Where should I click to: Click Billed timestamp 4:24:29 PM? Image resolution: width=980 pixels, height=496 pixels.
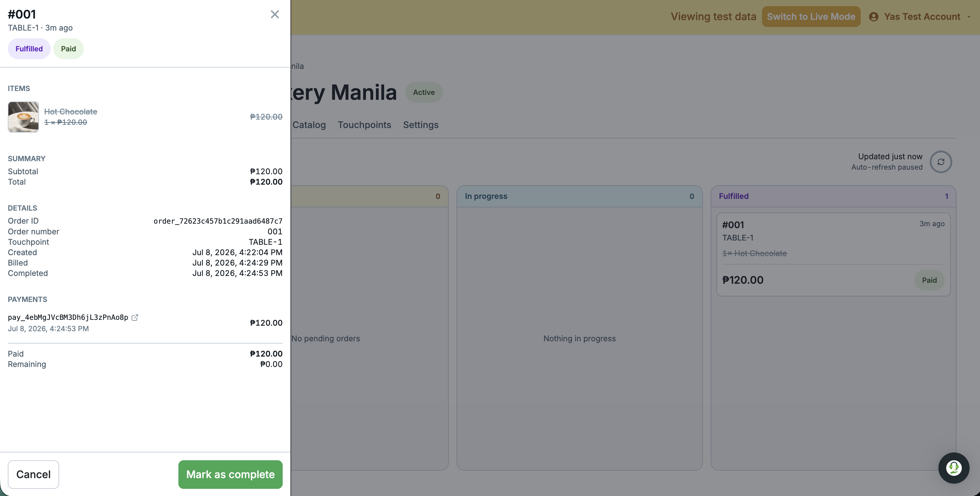click(x=238, y=263)
